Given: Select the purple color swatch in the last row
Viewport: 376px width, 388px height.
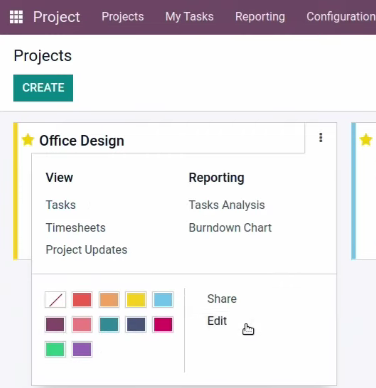Looking at the screenshot, I should [82, 349].
